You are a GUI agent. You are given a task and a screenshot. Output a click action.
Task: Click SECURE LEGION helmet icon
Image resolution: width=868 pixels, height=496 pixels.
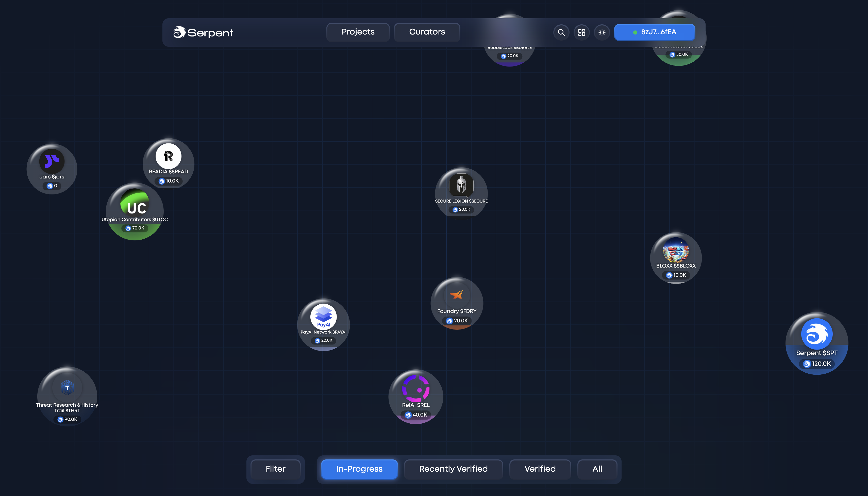point(461,185)
